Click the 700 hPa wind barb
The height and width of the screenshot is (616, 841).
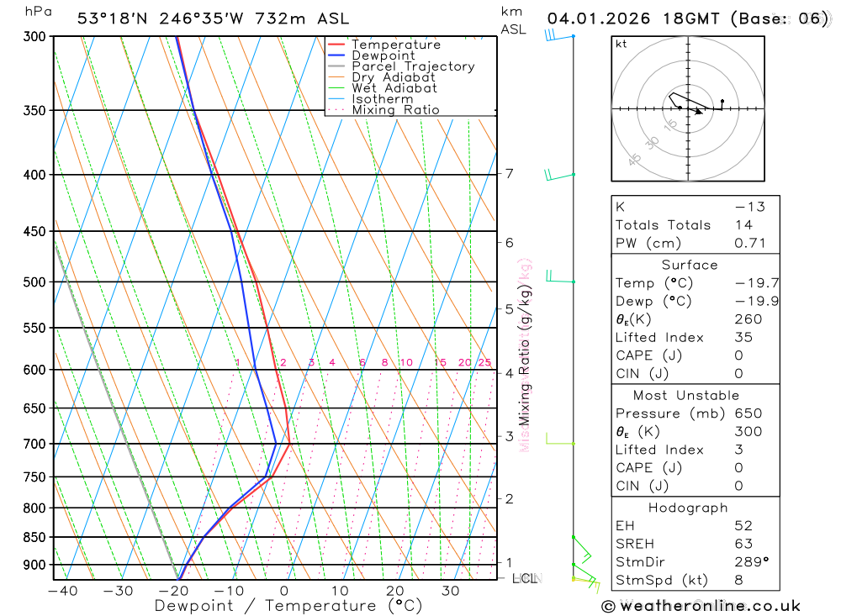(x=560, y=439)
